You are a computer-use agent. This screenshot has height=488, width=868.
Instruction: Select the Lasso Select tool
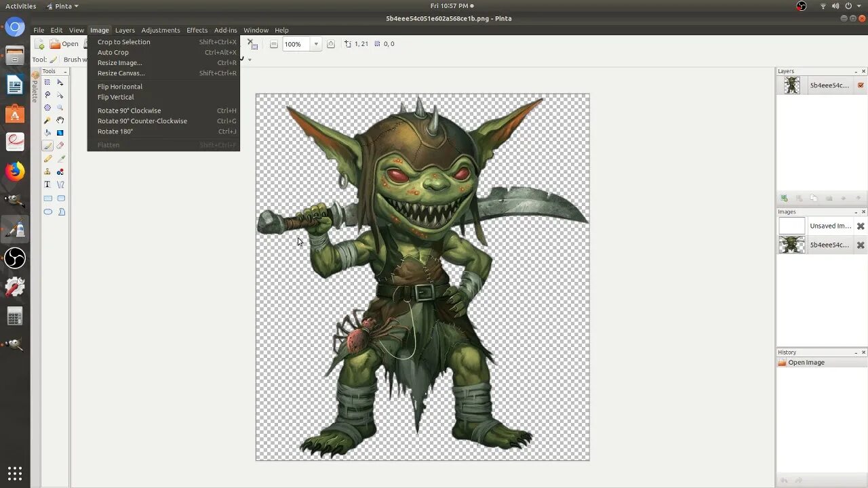47,95
